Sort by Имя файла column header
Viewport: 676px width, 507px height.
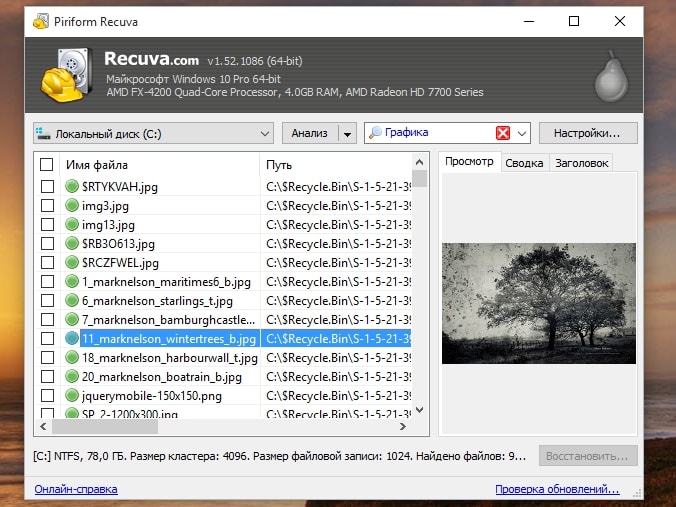point(160,165)
